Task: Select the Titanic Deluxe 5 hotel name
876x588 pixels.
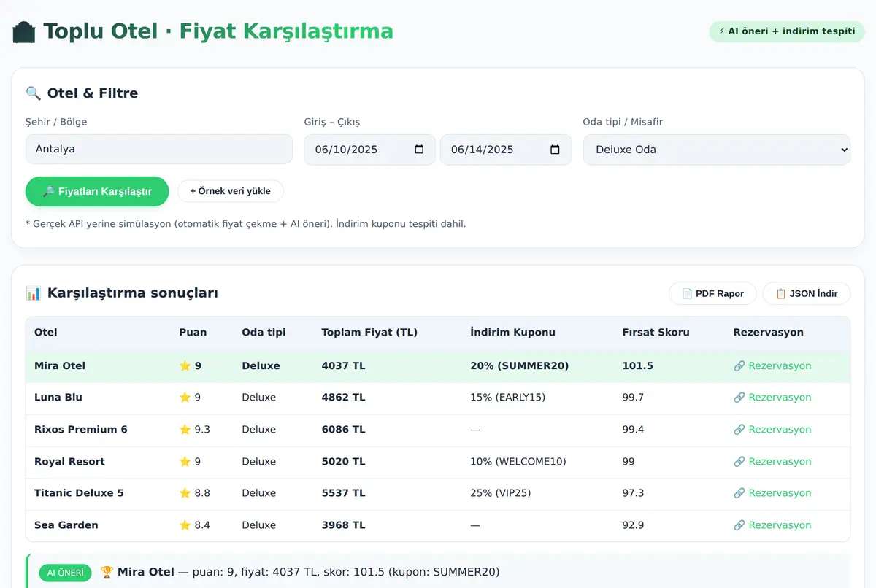Action: [79, 493]
